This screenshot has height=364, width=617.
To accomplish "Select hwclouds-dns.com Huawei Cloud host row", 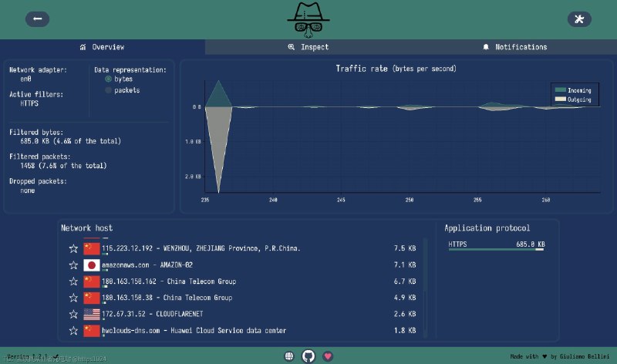I will point(242,331).
